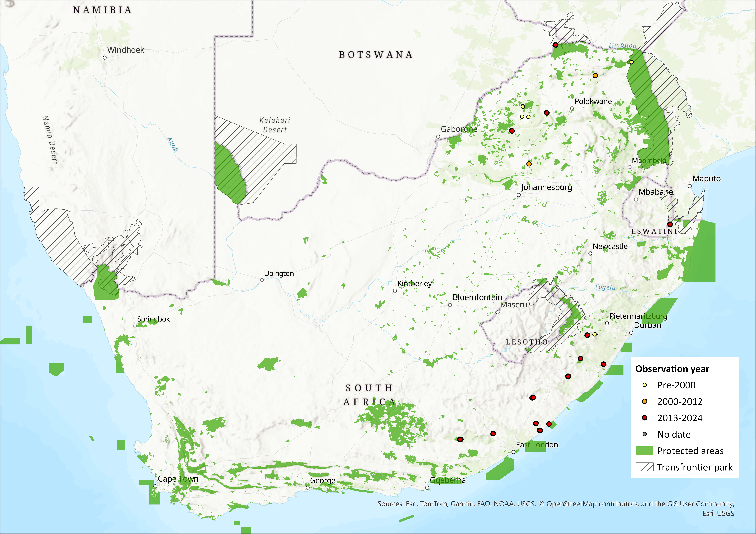Click the Pre-2000 yellow legend dot
Screen dimensions: 756x534
pyautogui.click(x=645, y=385)
